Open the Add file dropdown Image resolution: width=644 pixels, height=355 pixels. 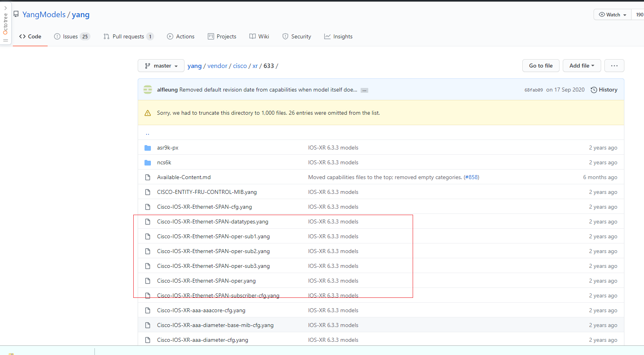582,66
